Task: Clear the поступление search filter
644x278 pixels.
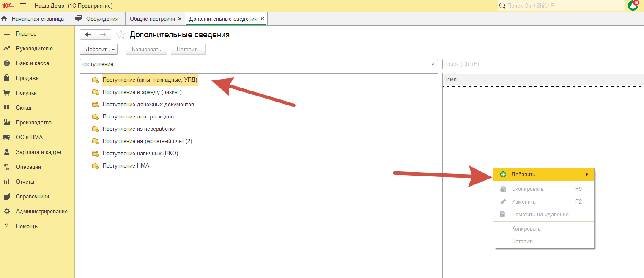Action: (433, 64)
